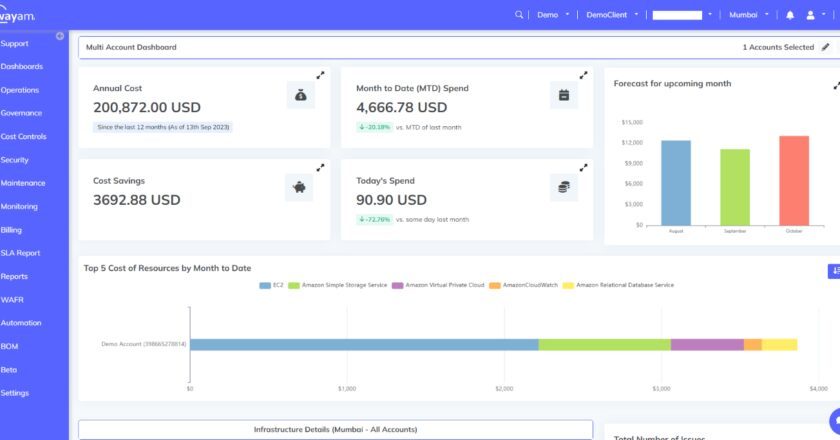Open Operations in the sidebar

[20, 90]
